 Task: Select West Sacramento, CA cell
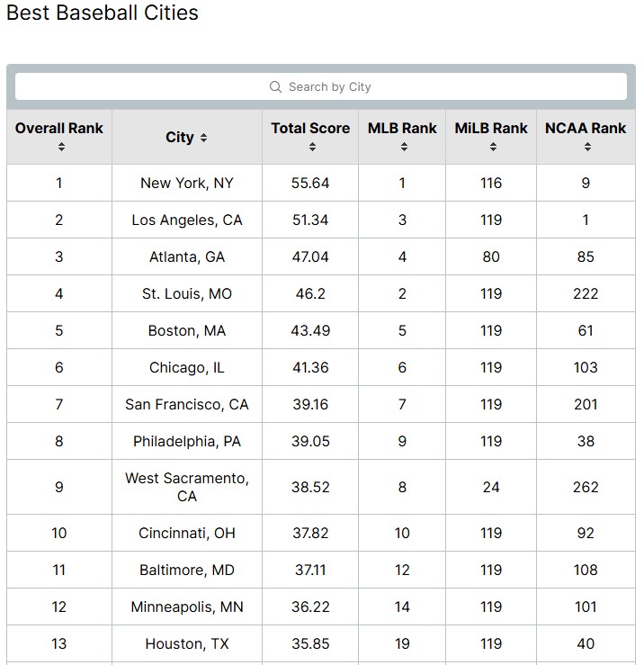[187, 487]
